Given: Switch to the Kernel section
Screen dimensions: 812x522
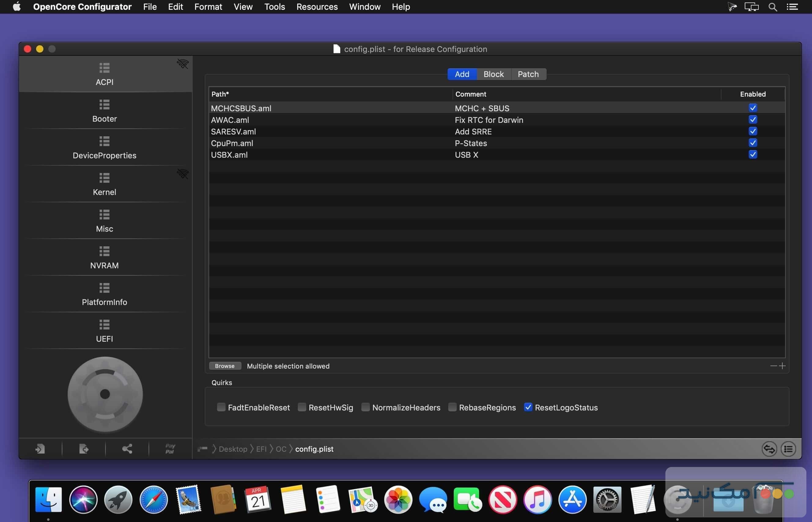Looking at the screenshot, I should (105, 184).
